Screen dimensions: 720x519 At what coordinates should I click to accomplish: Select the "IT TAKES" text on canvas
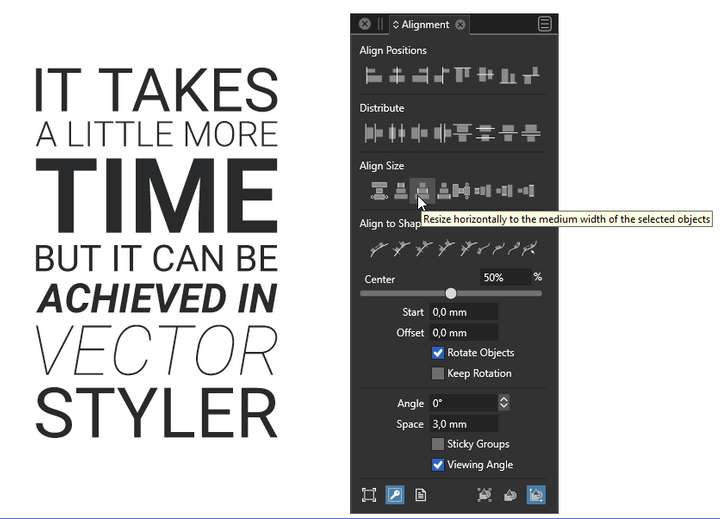click(x=157, y=90)
